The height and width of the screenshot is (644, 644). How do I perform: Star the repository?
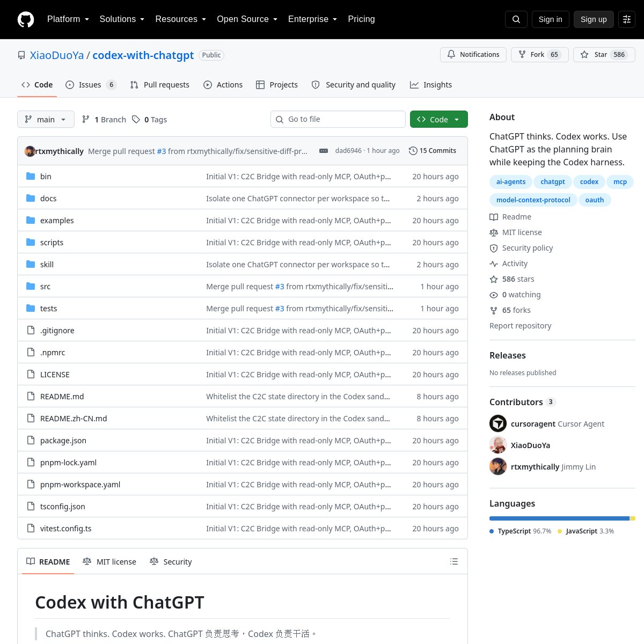coord(604,55)
